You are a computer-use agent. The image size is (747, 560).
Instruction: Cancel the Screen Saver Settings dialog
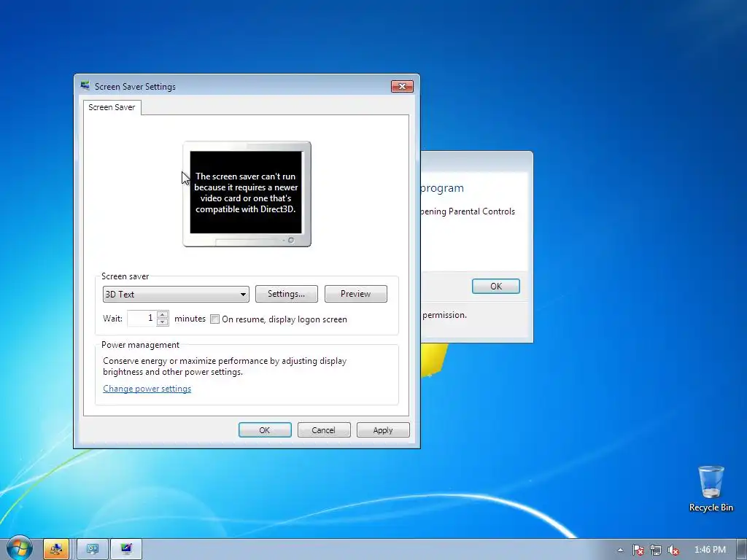pyautogui.click(x=323, y=430)
